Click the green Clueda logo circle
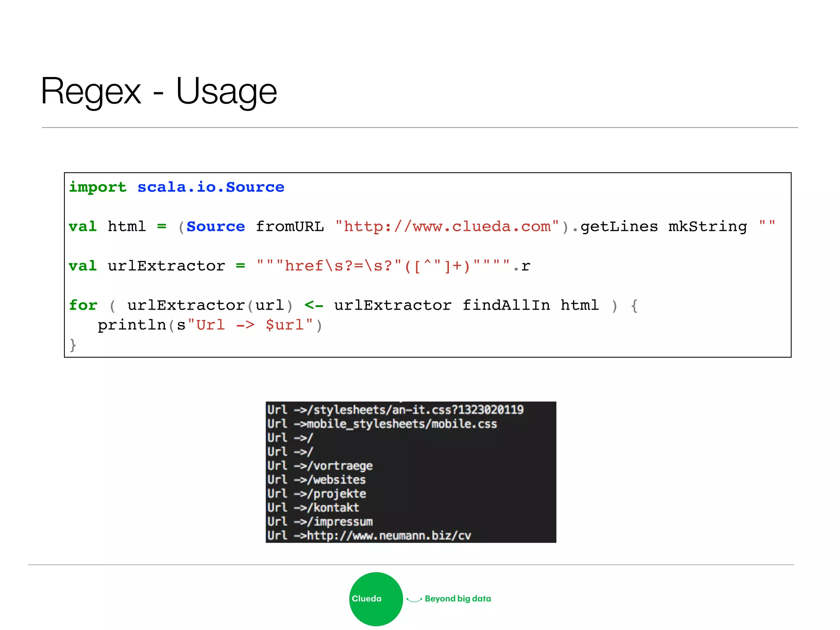Screen dimensions: 840x630 pos(376,599)
